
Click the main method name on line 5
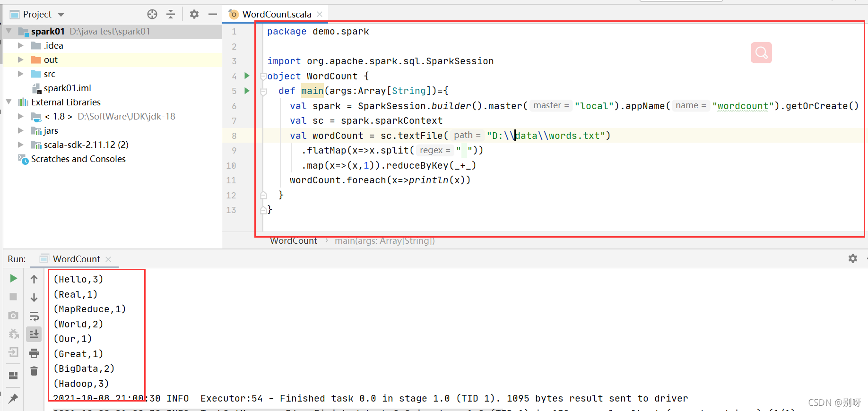click(x=312, y=91)
